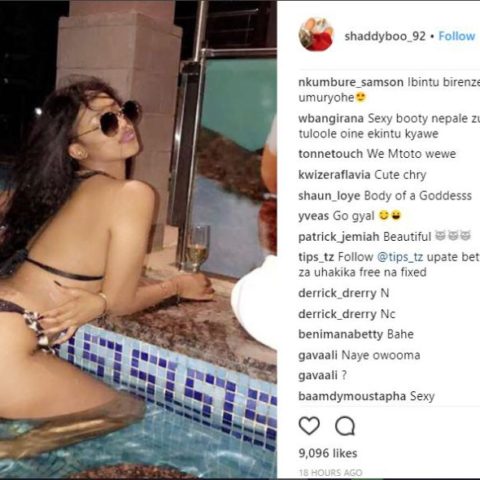View the 9,096 likes list
Image resolution: width=480 pixels, height=480 pixels.
[x=328, y=453]
